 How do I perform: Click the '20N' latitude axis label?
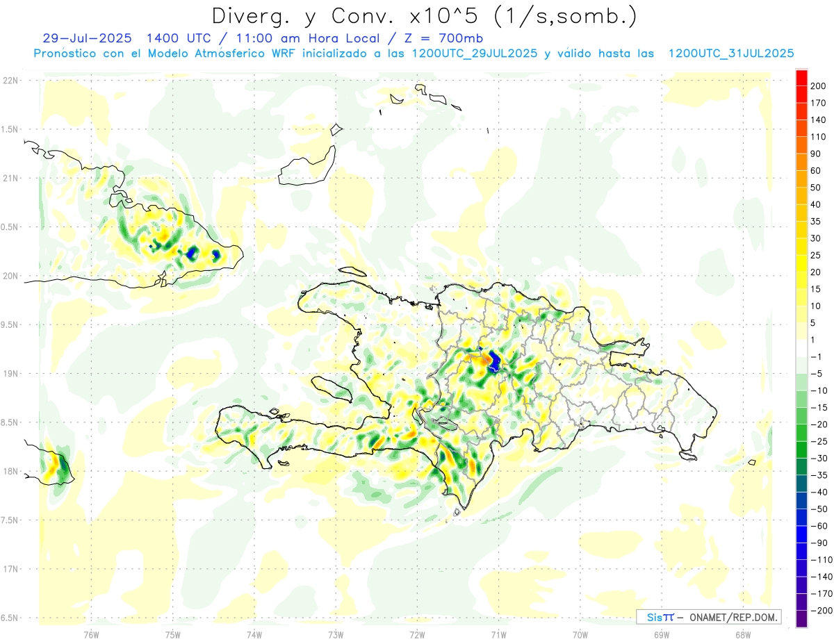10,276
